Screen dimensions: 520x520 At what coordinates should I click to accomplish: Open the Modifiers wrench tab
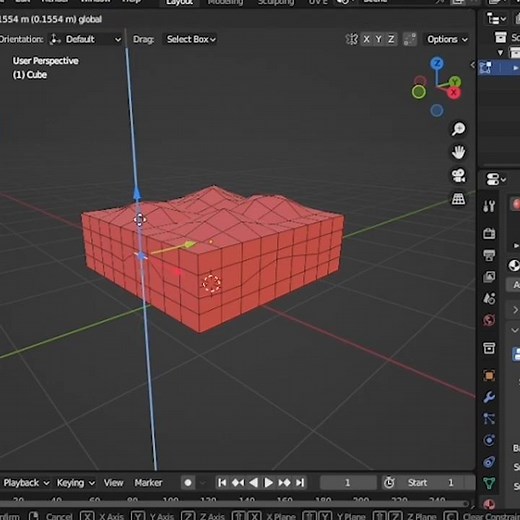click(489, 397)
